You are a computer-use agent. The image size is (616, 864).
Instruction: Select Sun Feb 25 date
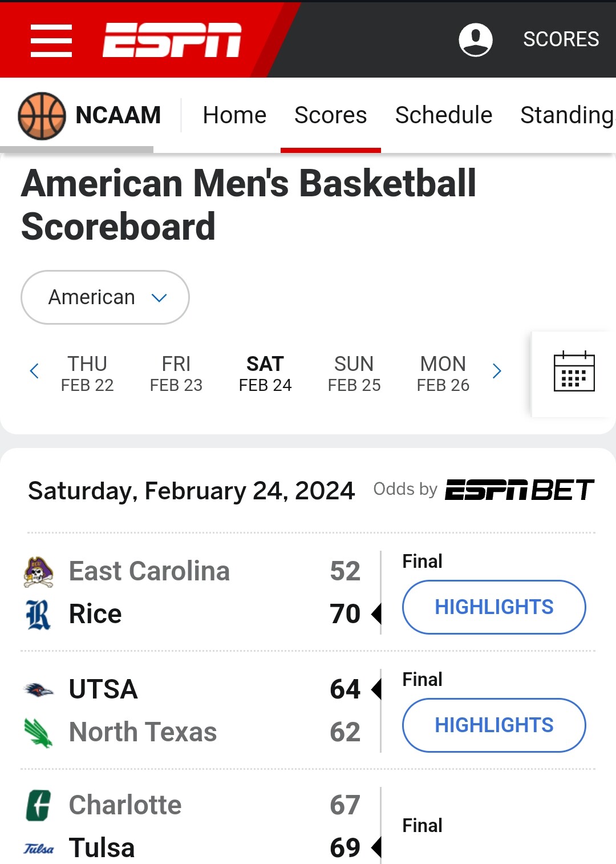(354, 374)
